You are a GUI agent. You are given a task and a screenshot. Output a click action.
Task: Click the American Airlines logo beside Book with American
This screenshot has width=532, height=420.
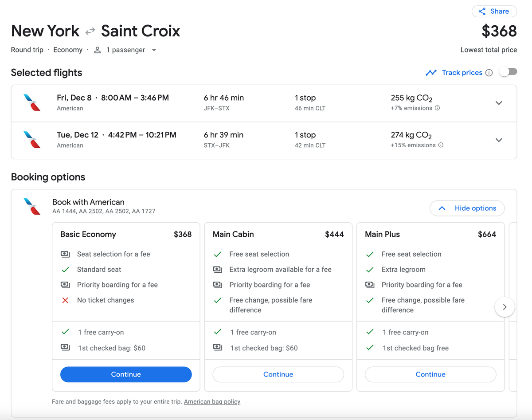pos(31,206)
